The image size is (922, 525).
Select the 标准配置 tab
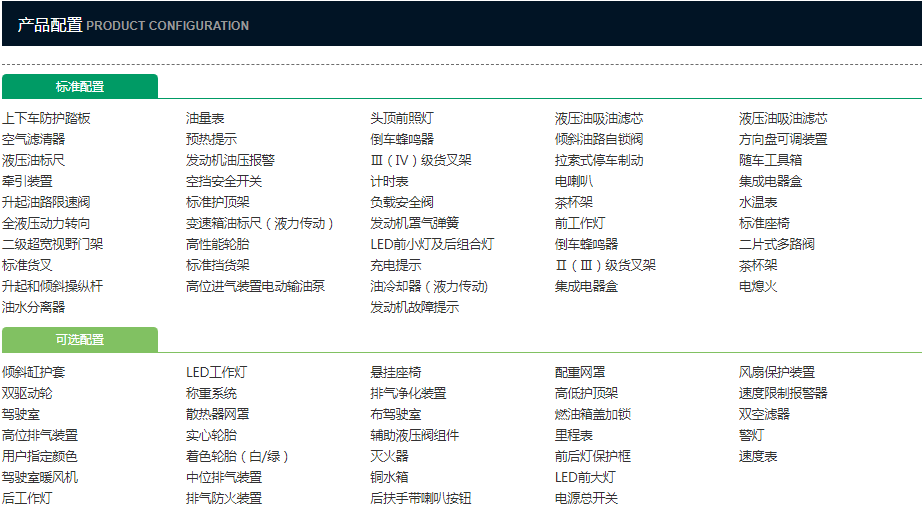79,87
